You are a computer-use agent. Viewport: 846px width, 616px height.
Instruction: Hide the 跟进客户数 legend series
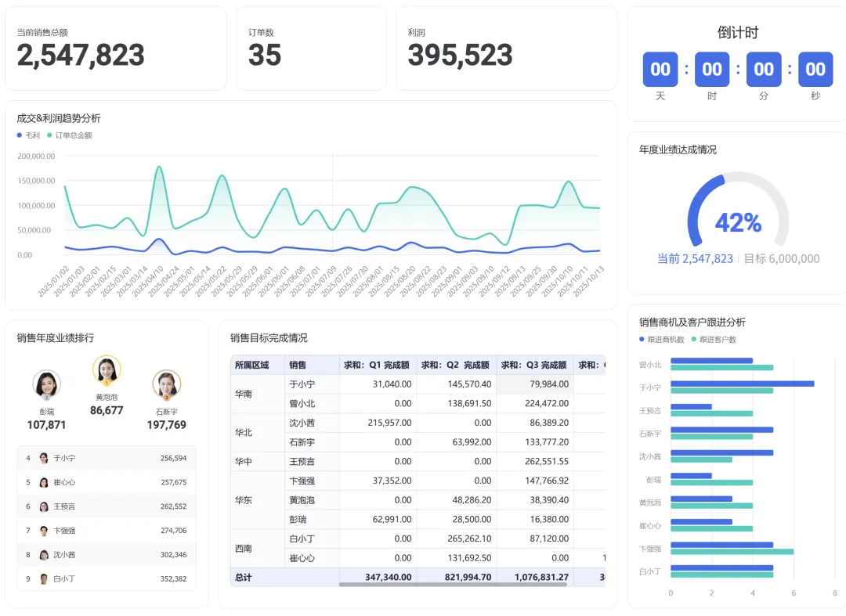(x=714, y=340)
